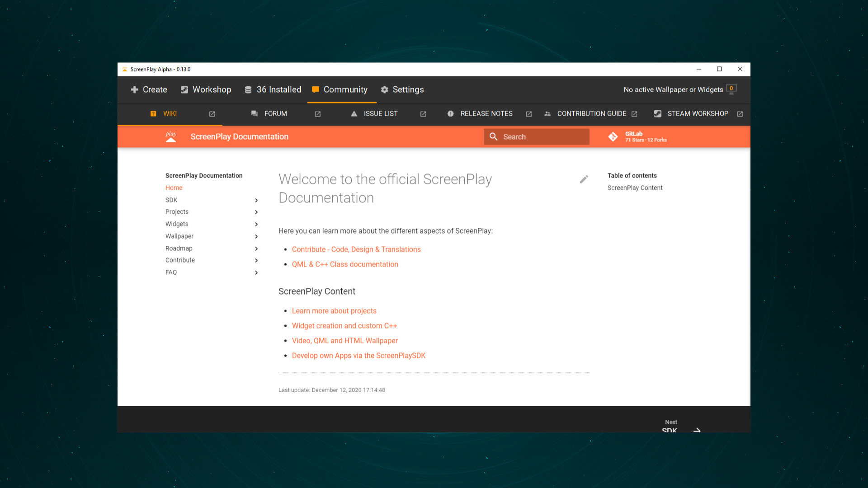Expand the FAQ section
Viewport: 868px width, 488px height.
pyautogui.click(x=256, y=272)
